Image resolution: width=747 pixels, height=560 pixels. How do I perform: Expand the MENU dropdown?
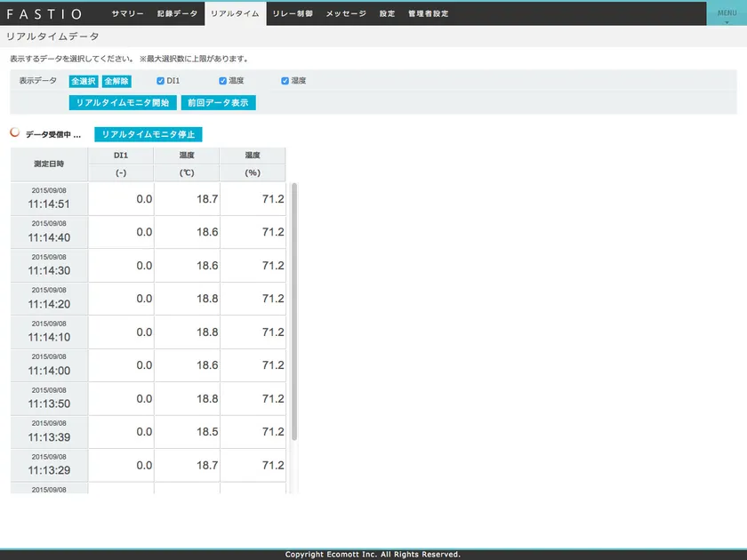726,14
